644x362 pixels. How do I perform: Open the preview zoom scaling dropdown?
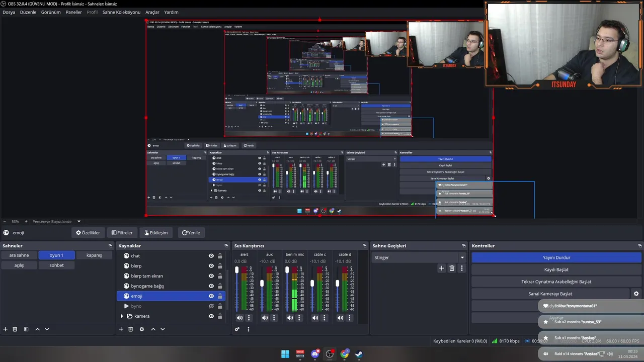(56, 221)
